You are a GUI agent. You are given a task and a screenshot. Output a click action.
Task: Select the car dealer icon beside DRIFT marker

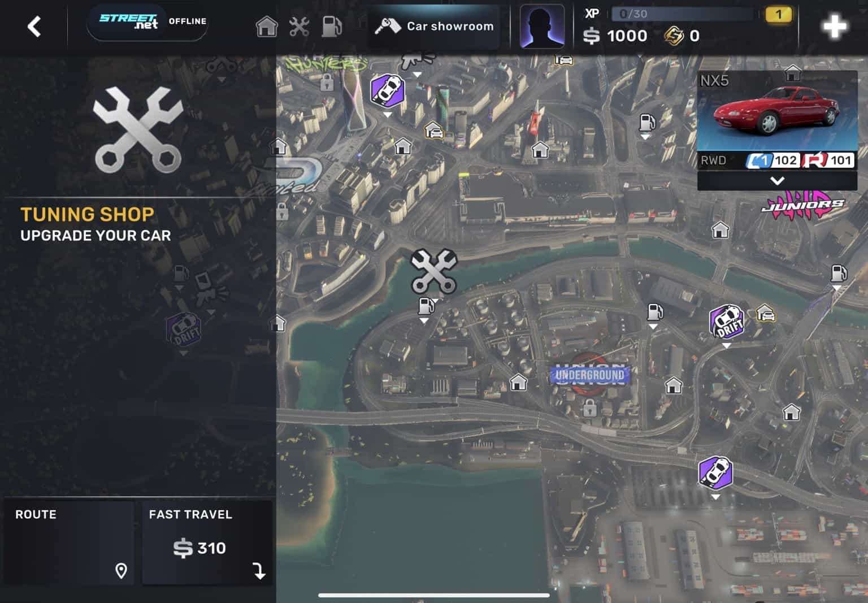pos(766,313)
